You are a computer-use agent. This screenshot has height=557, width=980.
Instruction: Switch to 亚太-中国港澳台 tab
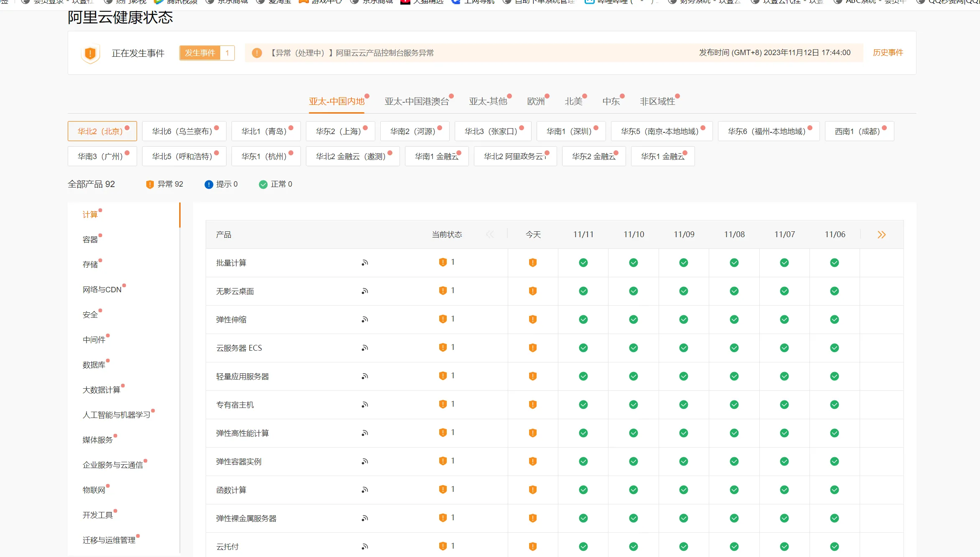coord(417,101)
